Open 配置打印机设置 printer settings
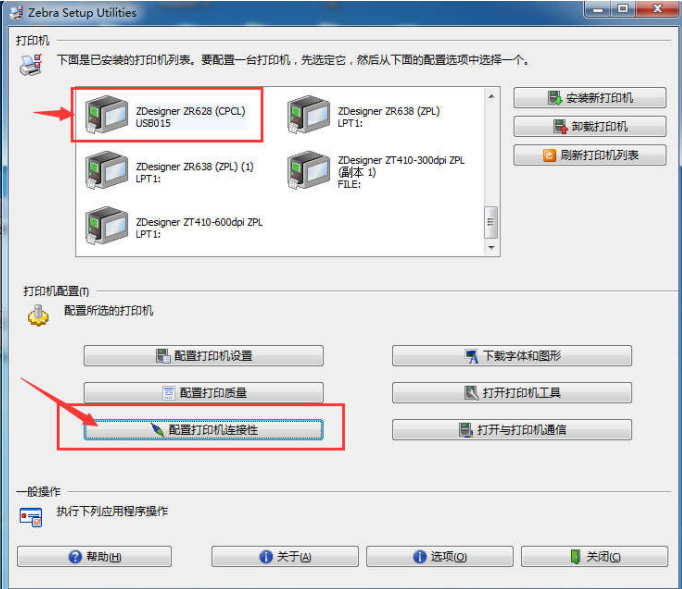The height and width of the screenshot is (589, 682). [x=204, y=356]
